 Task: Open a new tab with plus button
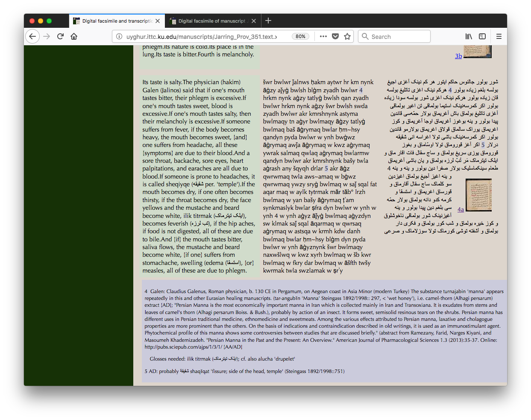click(268, 21)
